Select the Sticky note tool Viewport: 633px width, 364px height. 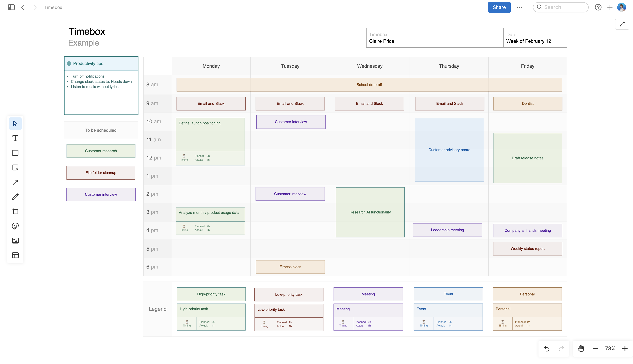pos(15,168)
